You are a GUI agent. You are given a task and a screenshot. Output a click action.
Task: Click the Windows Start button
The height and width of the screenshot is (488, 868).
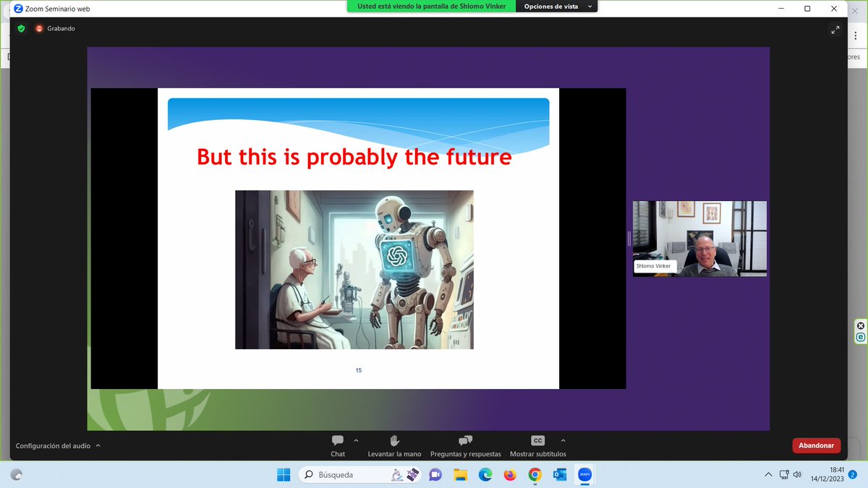point(284,474)
